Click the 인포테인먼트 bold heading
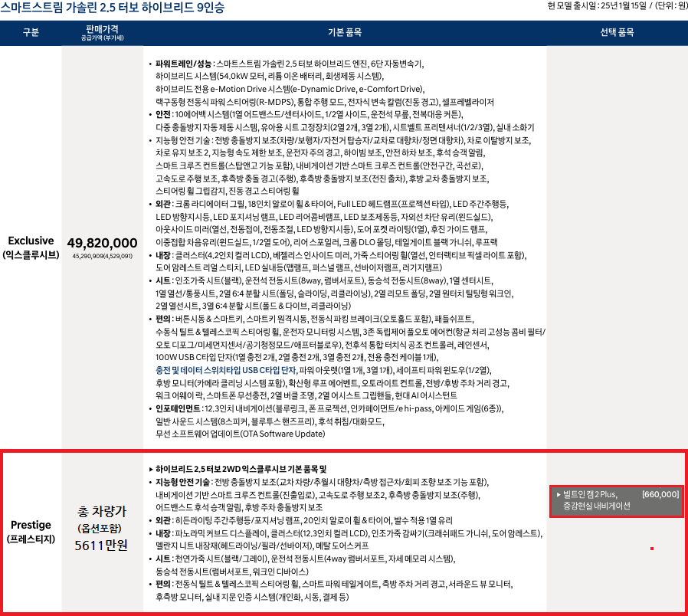This screenshot has height=616, width=688. pos(180,408)
